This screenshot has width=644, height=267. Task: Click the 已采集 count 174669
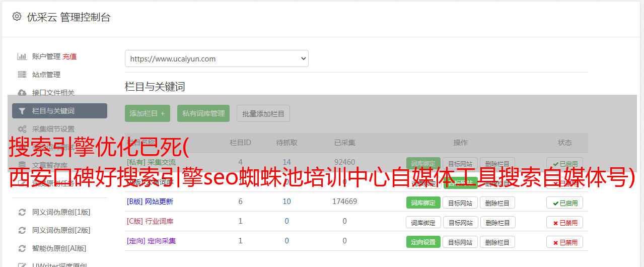[344, 202]
